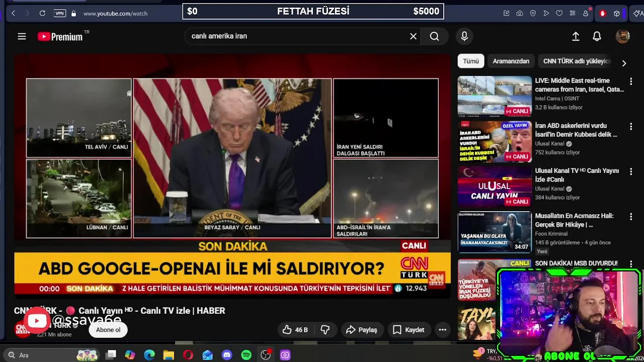Click the site padlock security icon

(x=74, y=13)
